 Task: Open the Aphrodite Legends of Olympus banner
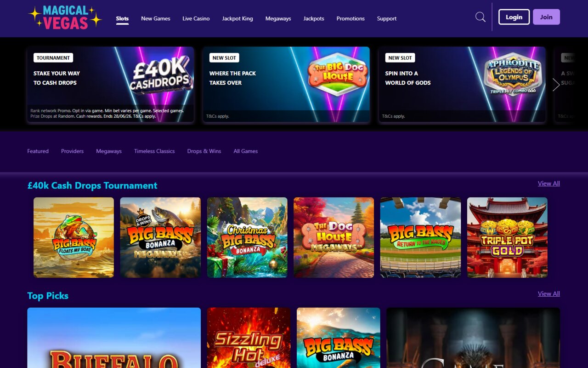point(462,85)
